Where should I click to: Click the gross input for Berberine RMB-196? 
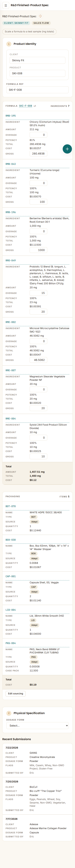[x=38, y=250]
